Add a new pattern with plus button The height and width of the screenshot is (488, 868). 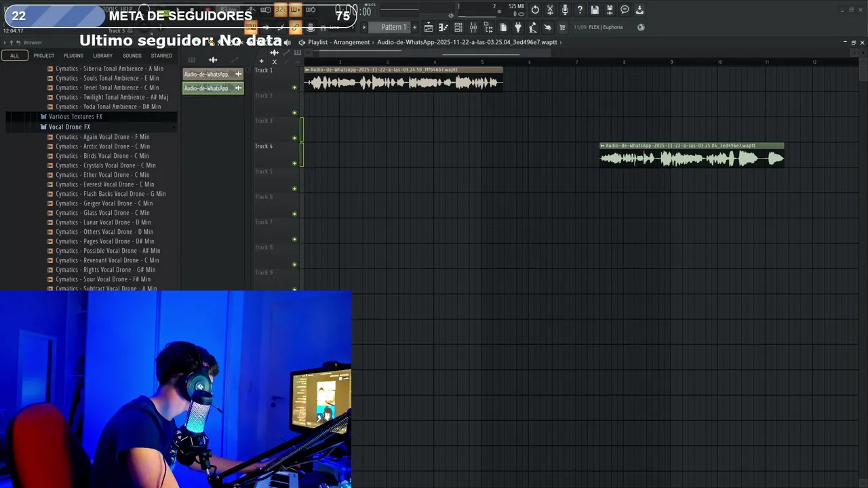click(414, 27)
